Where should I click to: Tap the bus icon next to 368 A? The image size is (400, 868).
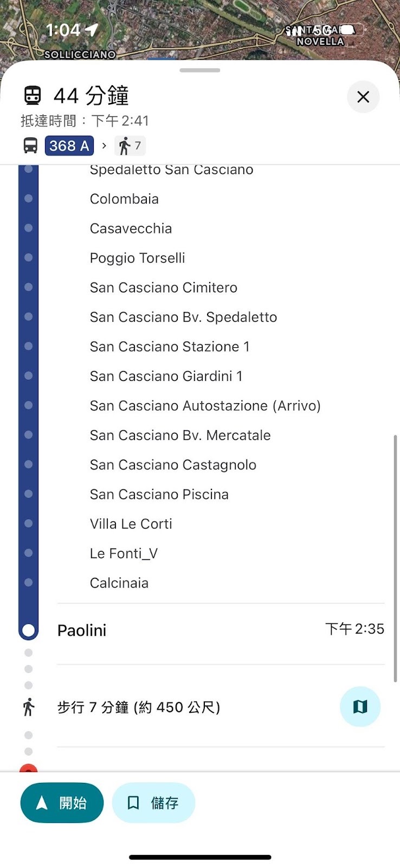[30, 145]
